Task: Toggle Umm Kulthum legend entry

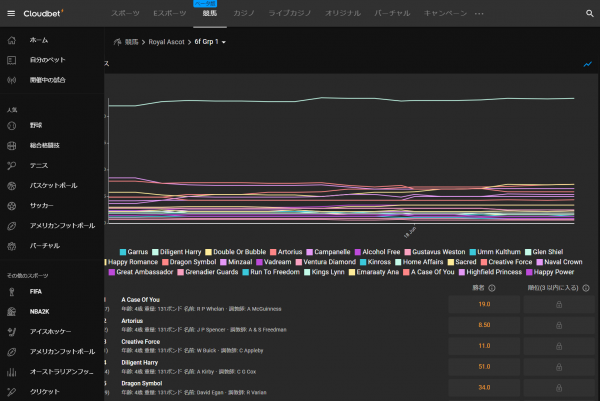Action: tap(495, 252)
